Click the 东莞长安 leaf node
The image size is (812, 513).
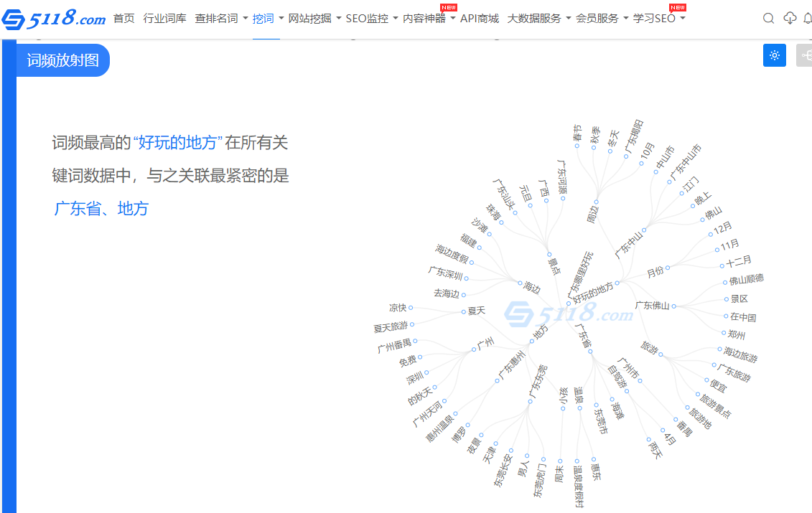coord(503,471)
